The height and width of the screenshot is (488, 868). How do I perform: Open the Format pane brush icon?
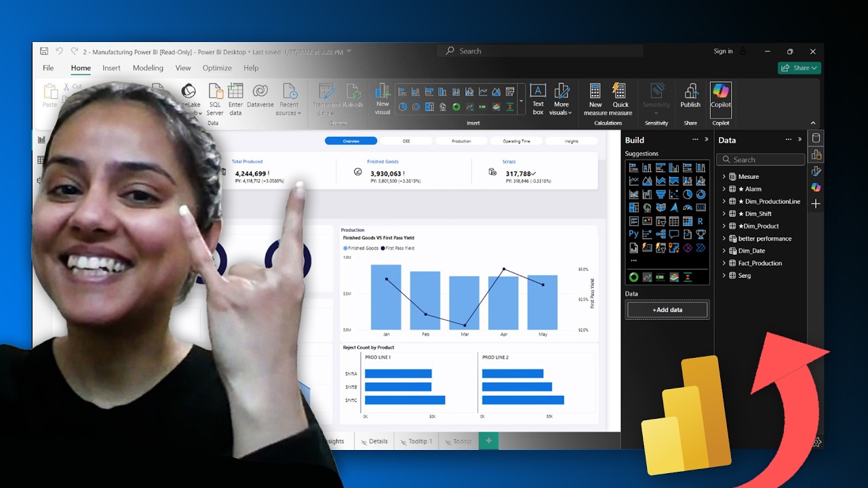[x=816, y=171]
